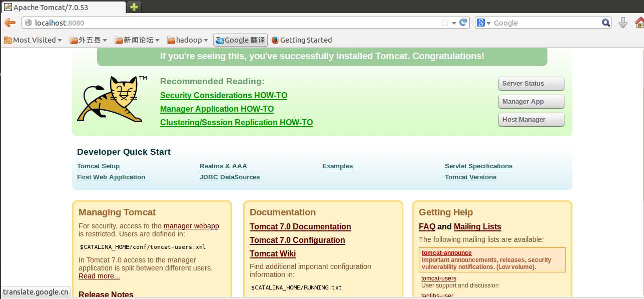Open the Realms & AAA link
The height and width of the screenshot is (299, 644).
(x=223, y=166)
